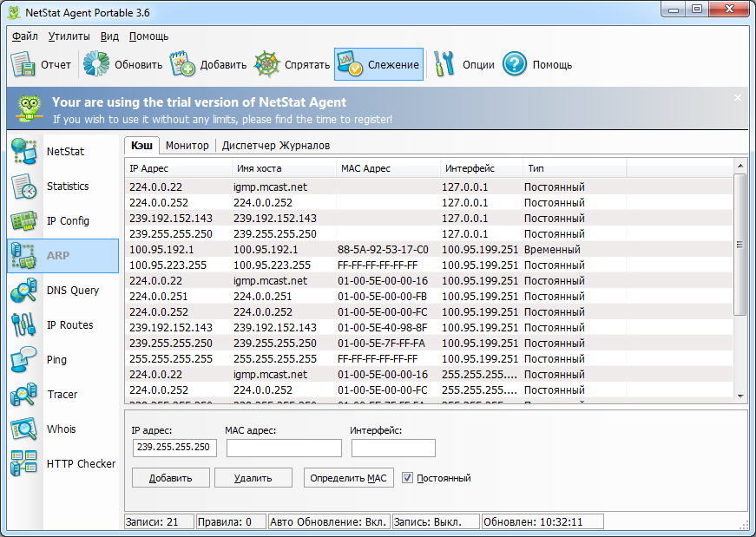The image size is (756, 537).
Task: Click Записи: 21 in status bar
Action: 159,521
